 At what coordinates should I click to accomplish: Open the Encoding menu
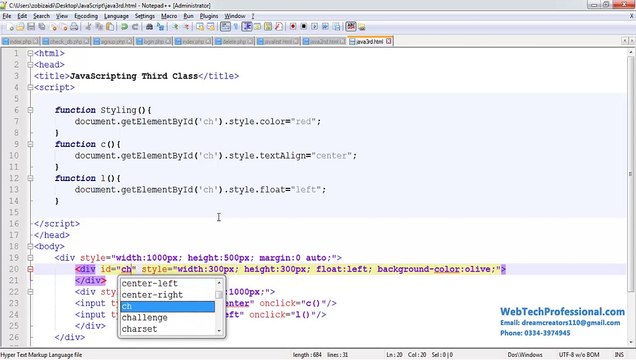[x=86, y=16]
